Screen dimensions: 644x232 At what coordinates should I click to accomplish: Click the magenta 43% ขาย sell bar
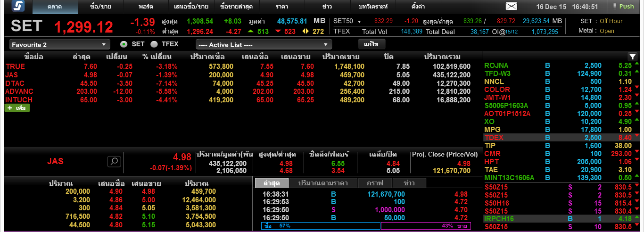426,226
